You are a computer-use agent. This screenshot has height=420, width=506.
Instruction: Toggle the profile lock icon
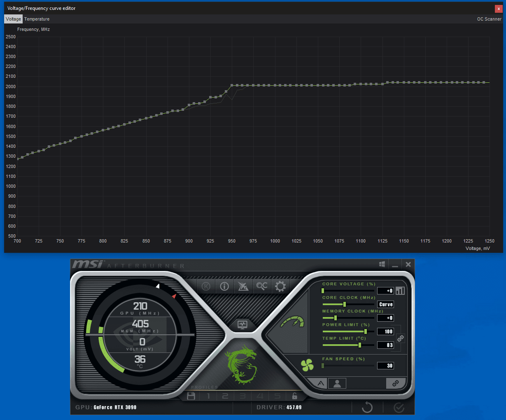[294, 396]
